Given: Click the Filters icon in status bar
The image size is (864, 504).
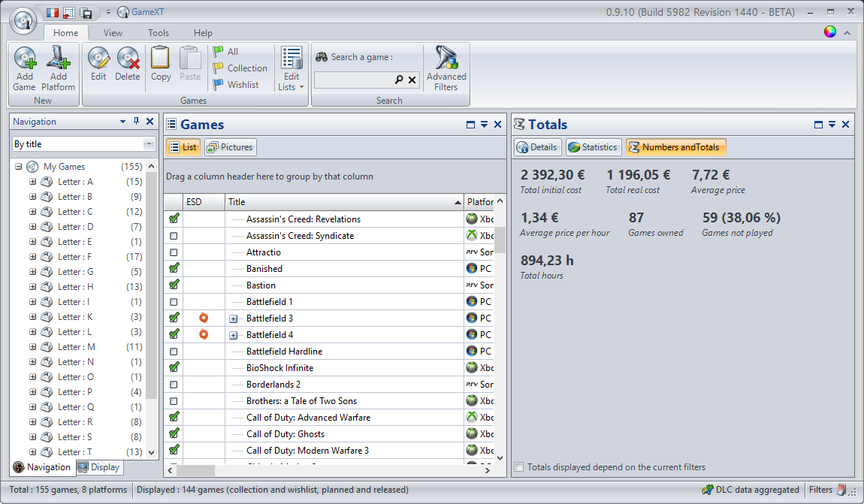Looking at the screenshot, I should tap(842, 490).
